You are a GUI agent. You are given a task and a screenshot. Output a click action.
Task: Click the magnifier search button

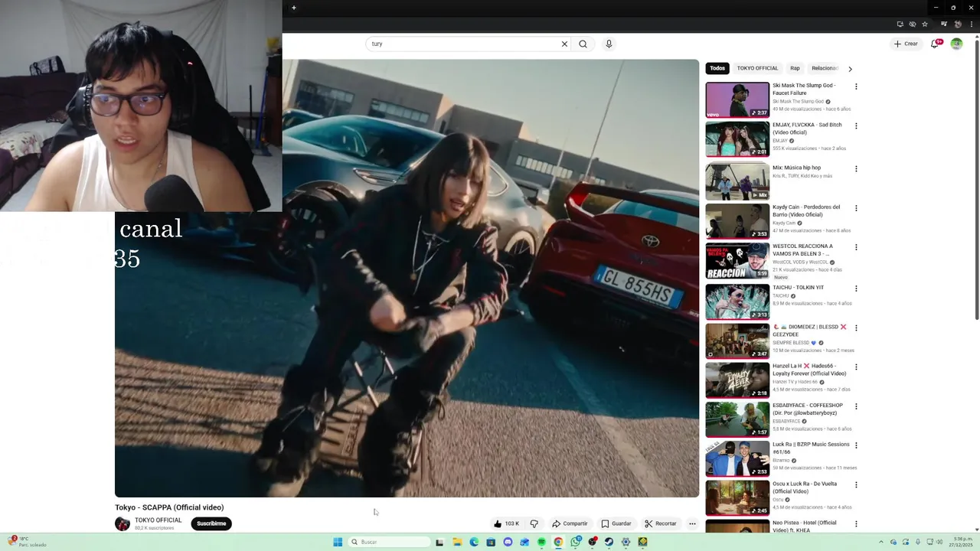[583, 44]
